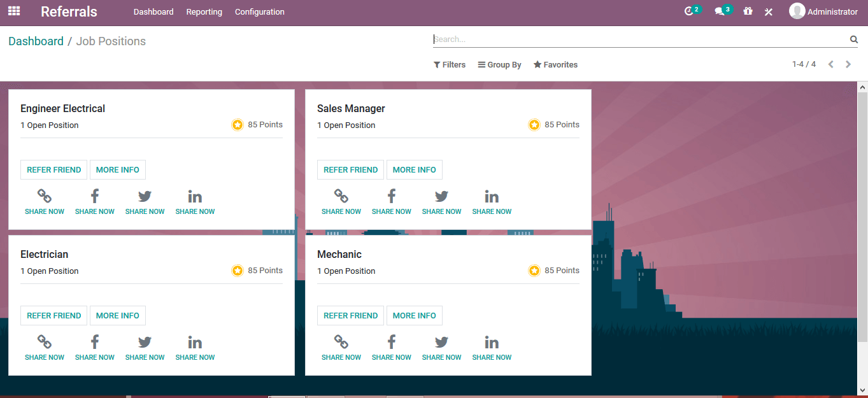
Task: Click the search magnifier icon
Action: point(854,39)
